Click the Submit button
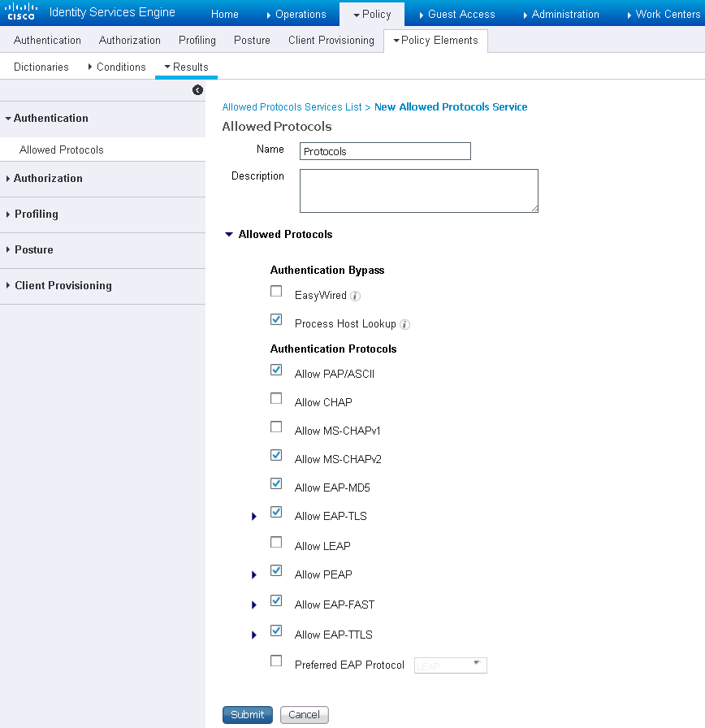This screenshot has height=728, width=705. click(x=247, y=715)
